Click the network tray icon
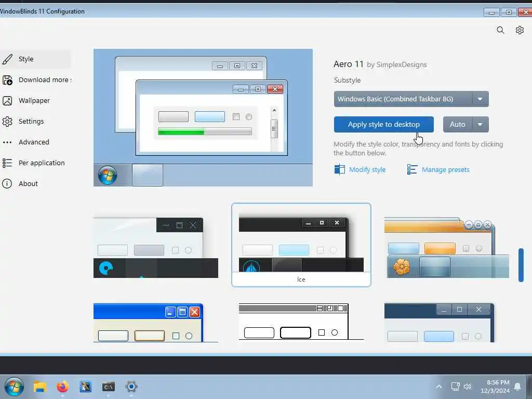Viewport: 532px width, 399px height. pyautogui.click(x=455, y=387)
